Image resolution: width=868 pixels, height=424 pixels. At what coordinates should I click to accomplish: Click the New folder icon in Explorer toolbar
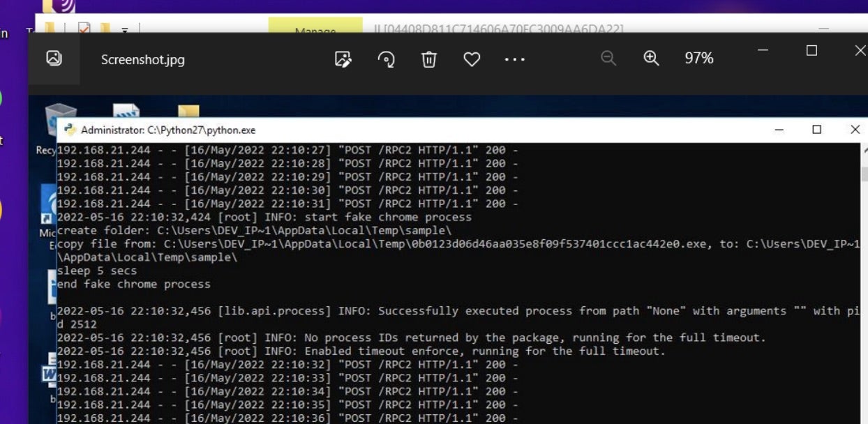coord(105,29)
